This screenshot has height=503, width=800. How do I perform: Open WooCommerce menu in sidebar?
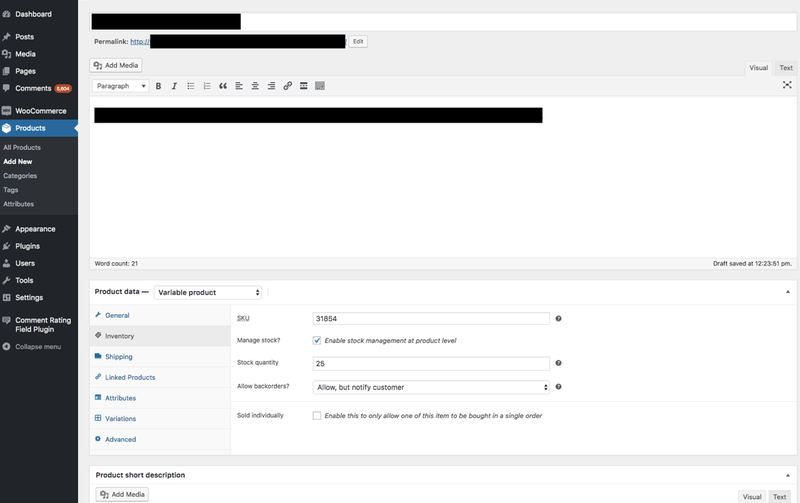click(x=39, y=111)
